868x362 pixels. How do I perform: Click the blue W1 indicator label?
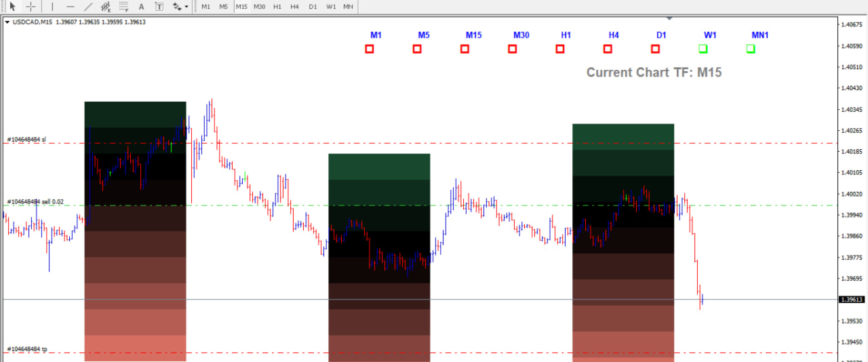click(710, 35)
